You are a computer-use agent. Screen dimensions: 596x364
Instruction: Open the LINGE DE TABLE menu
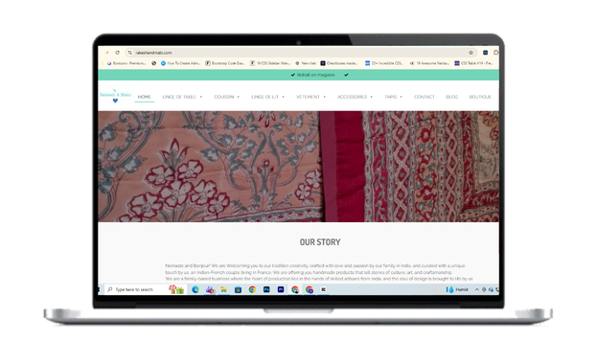[x=179, y=97]
